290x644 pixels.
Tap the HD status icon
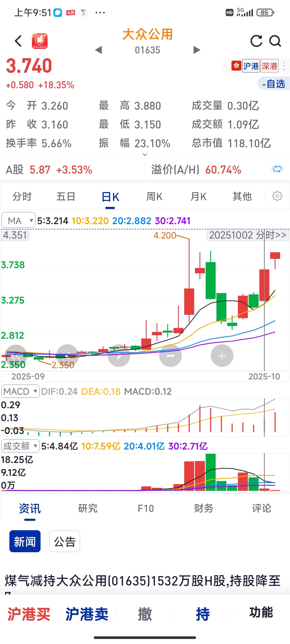(229, 12)
